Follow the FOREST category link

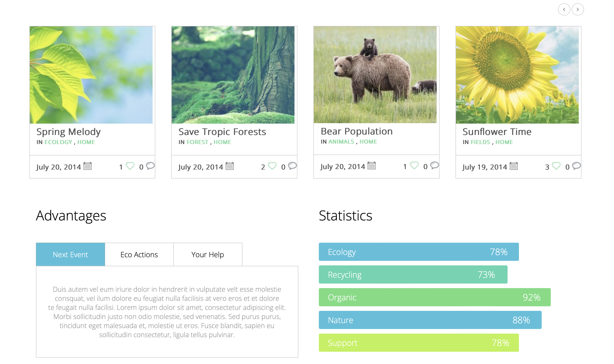[x=197, y=142]
